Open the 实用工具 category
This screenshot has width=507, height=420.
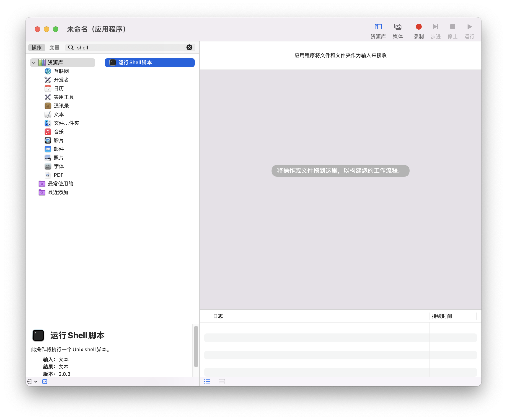pos(64,97)
